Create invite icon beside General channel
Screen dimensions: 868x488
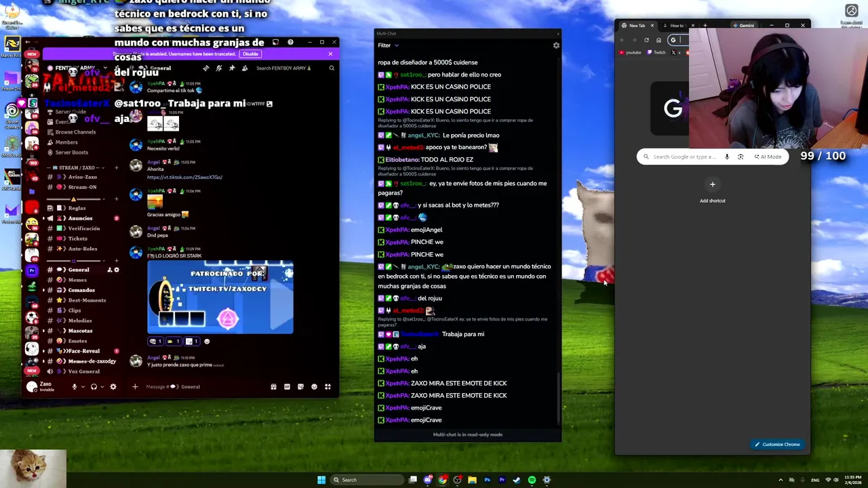point(109,270)
